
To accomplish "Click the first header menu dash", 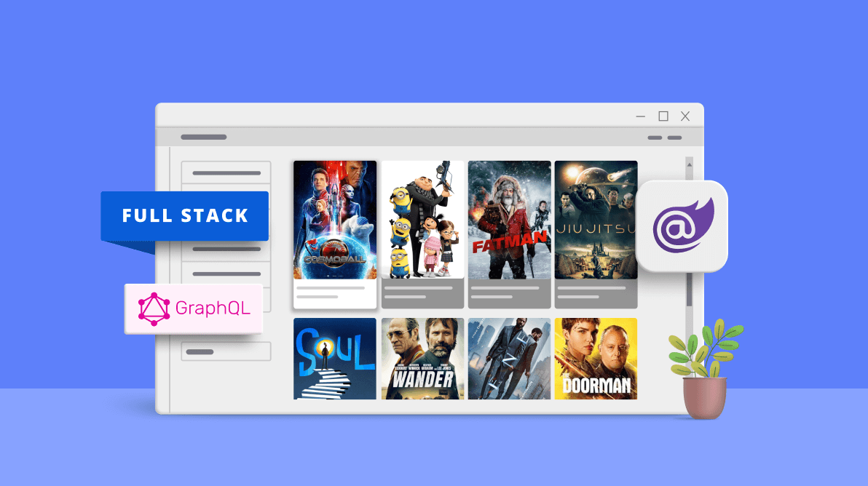I will tap(655, 138).
